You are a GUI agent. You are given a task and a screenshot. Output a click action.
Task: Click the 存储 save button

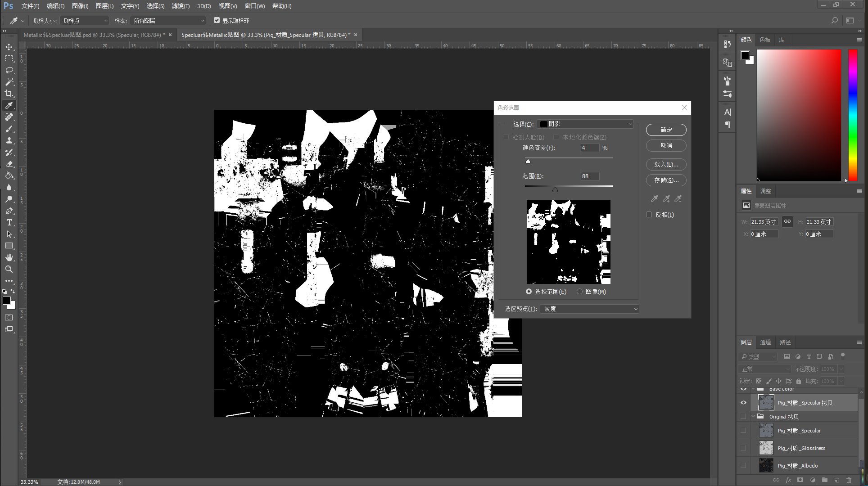click(666, 180)
